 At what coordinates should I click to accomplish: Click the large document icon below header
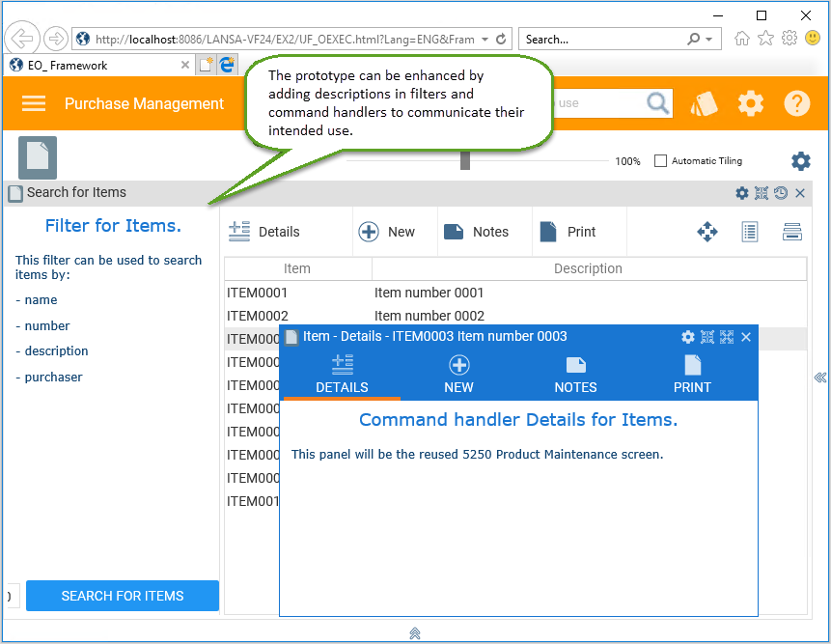(x=38, y=157)
